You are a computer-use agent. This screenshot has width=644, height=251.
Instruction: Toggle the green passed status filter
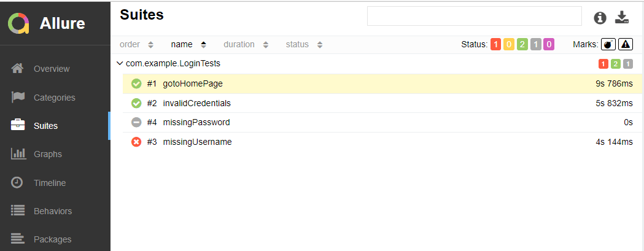pos(522,44)
